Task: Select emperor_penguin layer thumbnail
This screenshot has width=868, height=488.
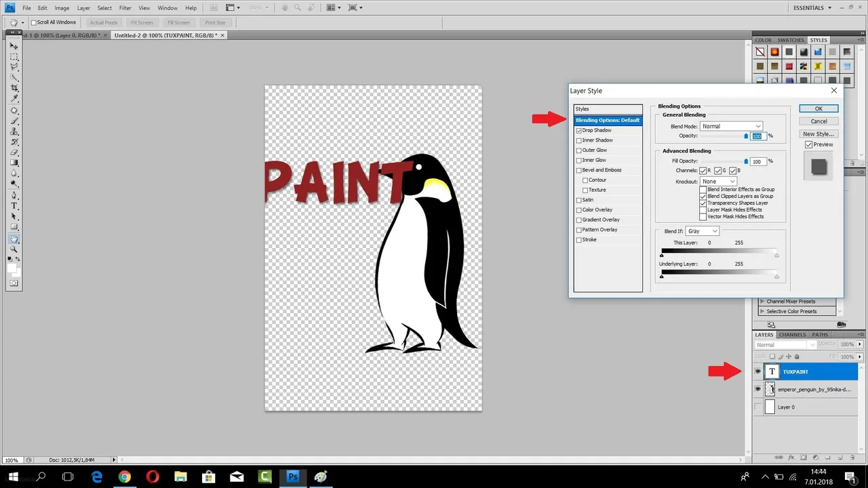Action: 770,389
